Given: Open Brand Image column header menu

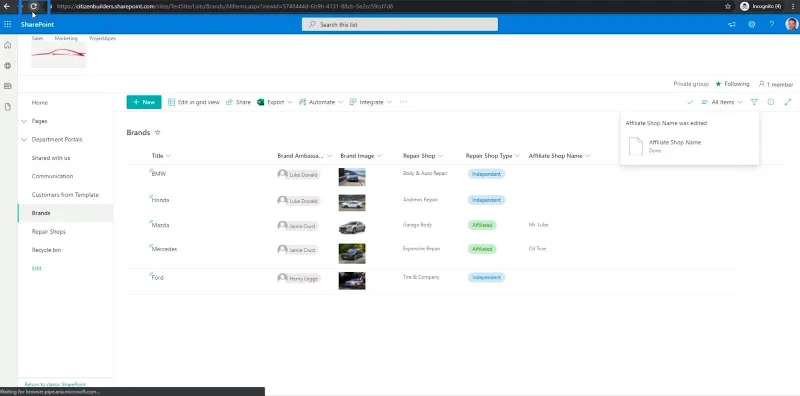Looking at the screenshot, I should [361, 156].
